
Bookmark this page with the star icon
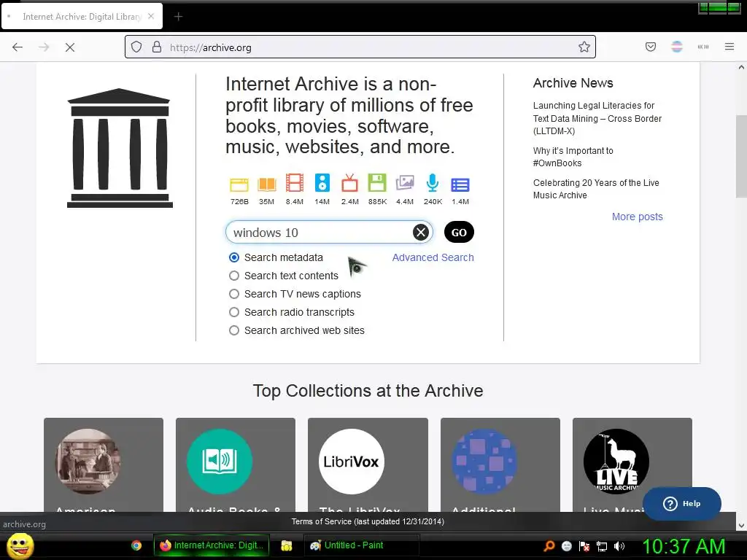[x=584, y=47]
